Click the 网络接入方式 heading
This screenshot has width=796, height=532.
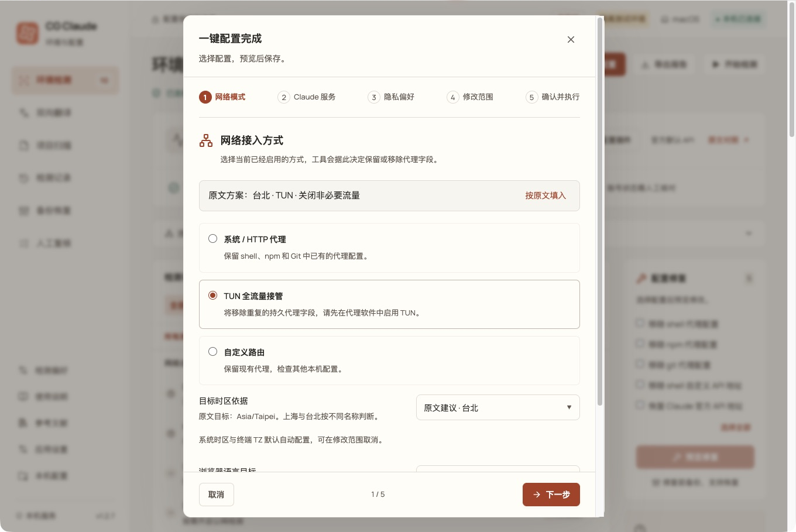click(252, 140)
